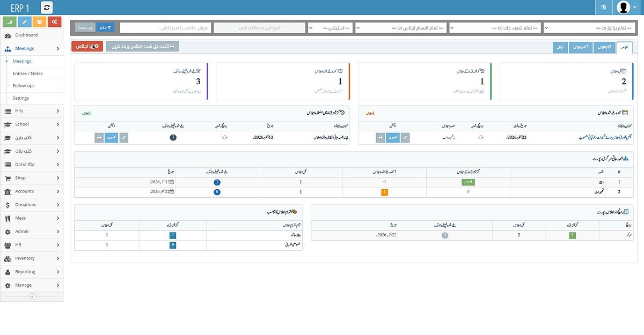Expand the Mess sidebar section
The image size is (644, 335).
point(32,218)
